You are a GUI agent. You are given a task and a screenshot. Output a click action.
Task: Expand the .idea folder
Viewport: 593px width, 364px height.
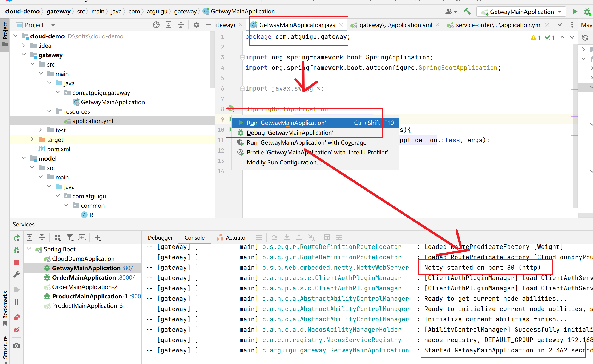(x=24, y=45)
